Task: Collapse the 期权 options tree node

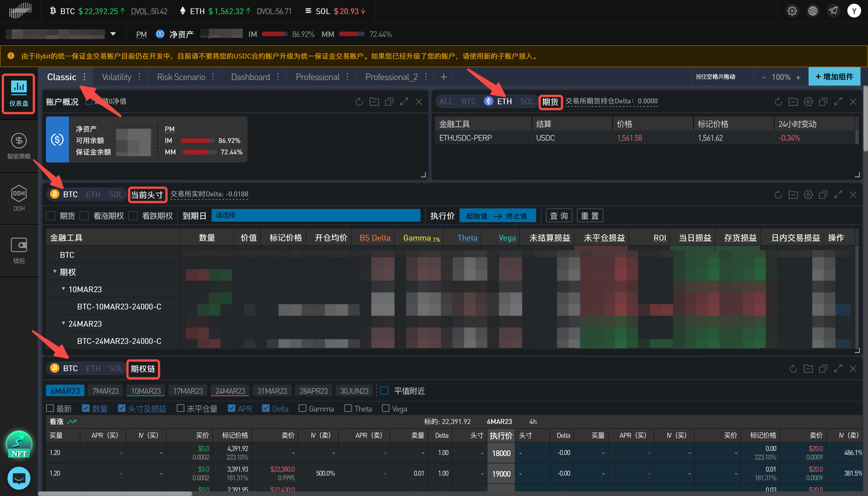Action: (x=55, y=272)
